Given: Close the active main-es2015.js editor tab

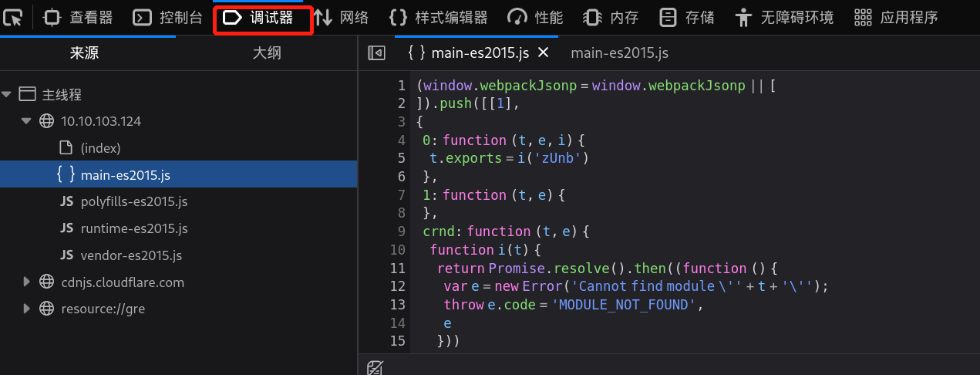Looking at the screenshot, I should point(543,52).
